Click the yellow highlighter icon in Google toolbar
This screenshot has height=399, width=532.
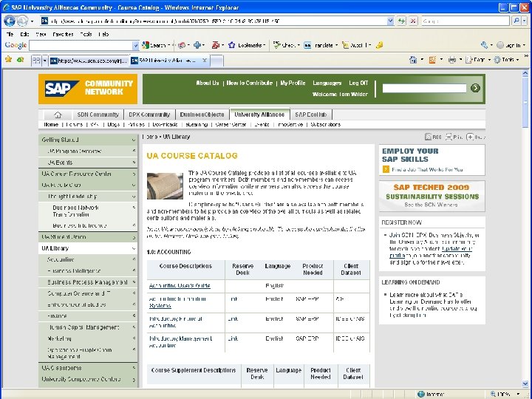[379, 45]
